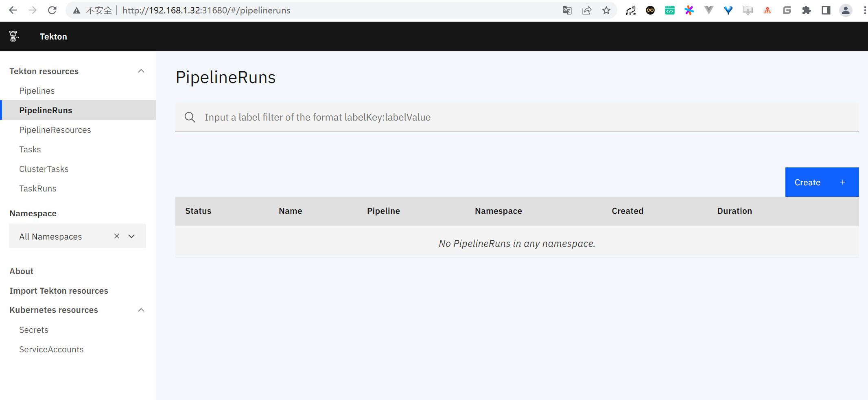This screenshot has width=868, height=400.
Task: Click the black infinity extension icon
Action: 650,10
